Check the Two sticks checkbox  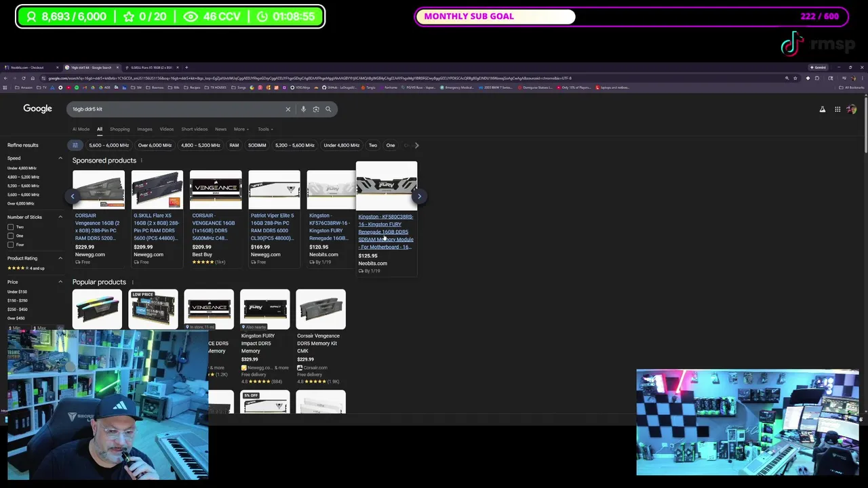(10, 227)
